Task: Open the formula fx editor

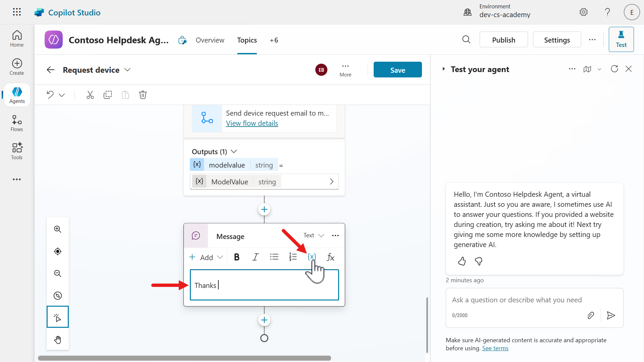Action: point(330,257)
